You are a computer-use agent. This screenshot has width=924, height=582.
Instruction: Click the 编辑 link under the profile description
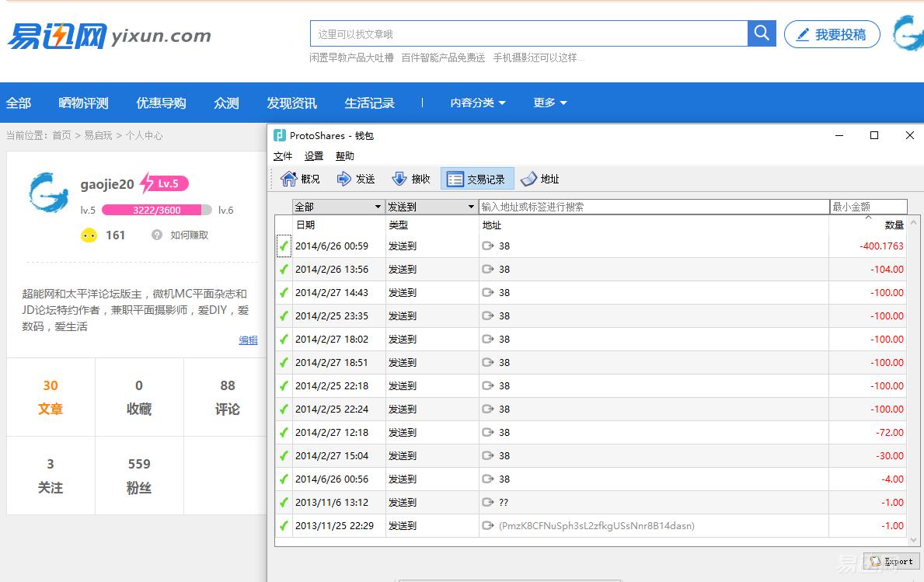click(x=248, y=340)
